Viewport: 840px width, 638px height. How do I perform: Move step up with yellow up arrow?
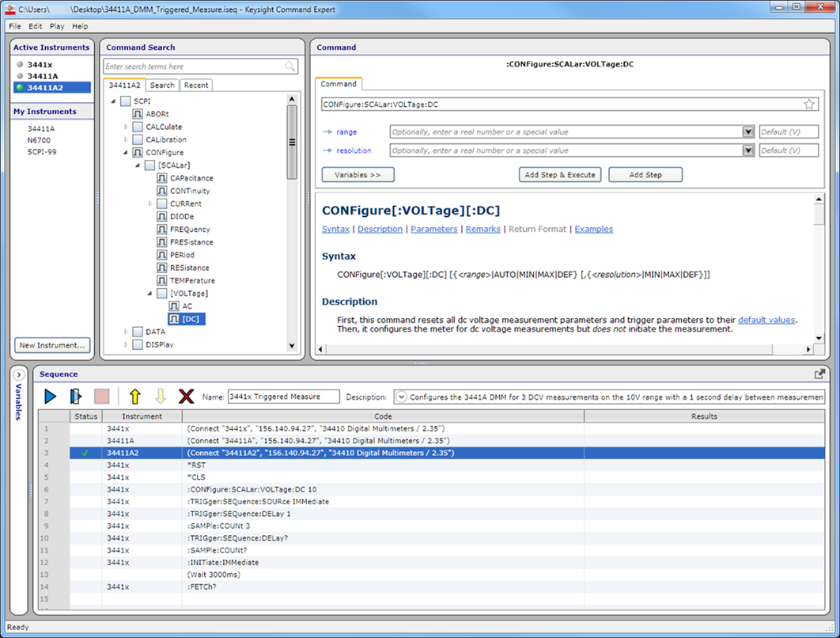(x=135, y=397)
